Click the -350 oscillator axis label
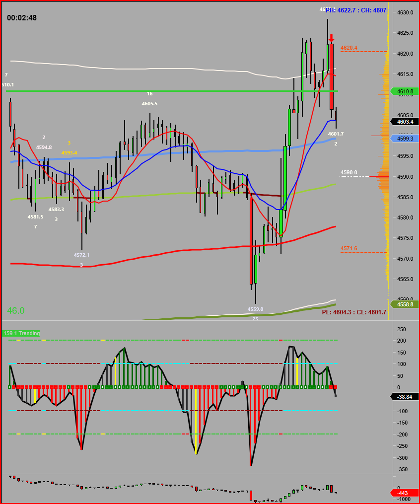Image resolution: width=420 pixels, height=504 pixels. pyautogui.click(x=401, y=470)
